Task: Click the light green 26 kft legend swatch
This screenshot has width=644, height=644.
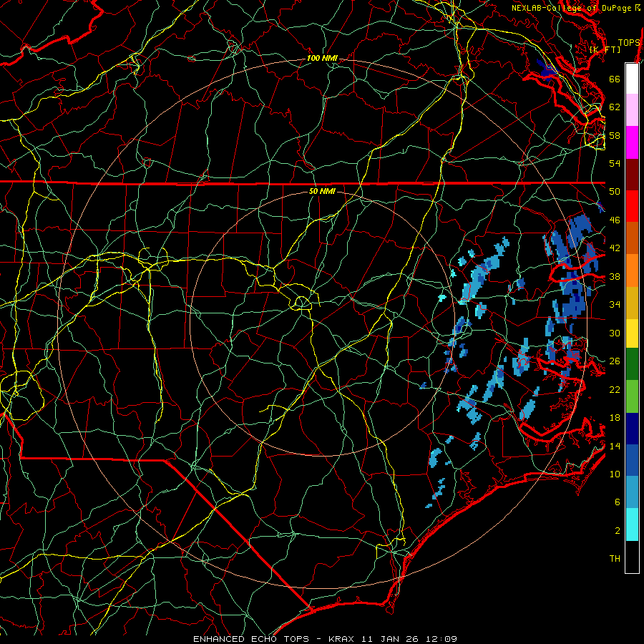Action: 632,396
